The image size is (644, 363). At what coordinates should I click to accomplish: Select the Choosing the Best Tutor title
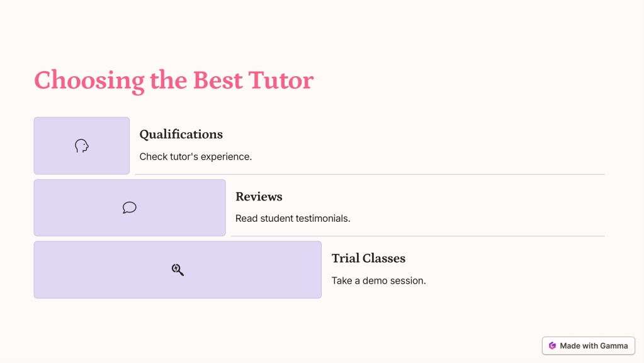coord(174,80)
